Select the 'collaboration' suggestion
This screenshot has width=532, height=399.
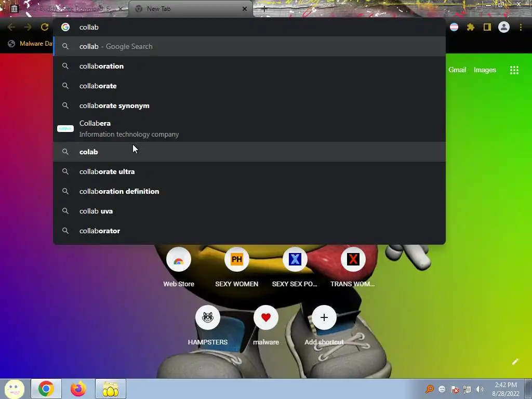[249, 66]
